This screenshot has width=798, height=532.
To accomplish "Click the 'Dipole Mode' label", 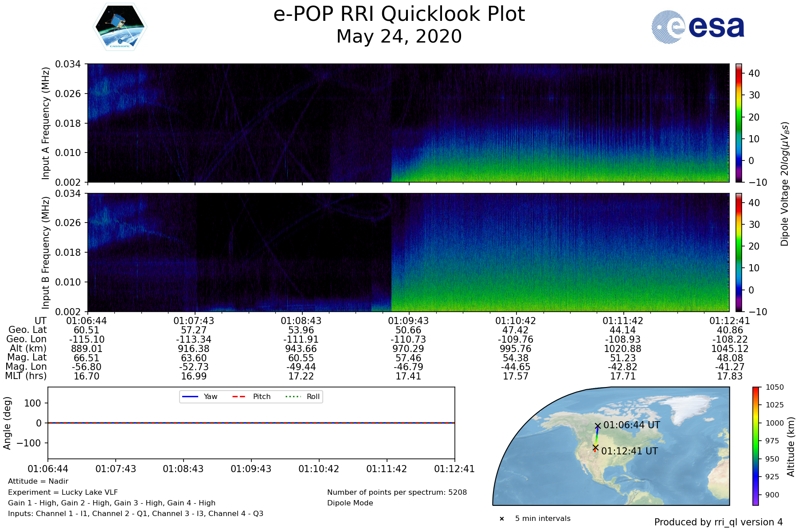I will tap(350, 503).
